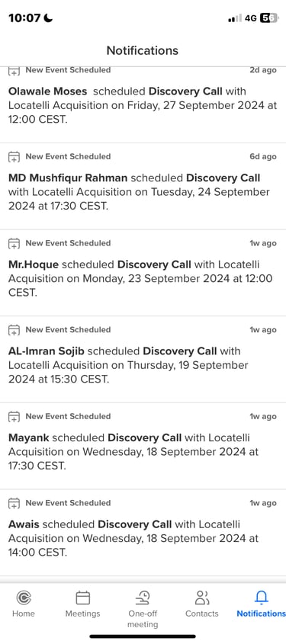Open AL-Imran Sojib scheduled event notification
Screen dimensions: 286x644
click(143, 360)
